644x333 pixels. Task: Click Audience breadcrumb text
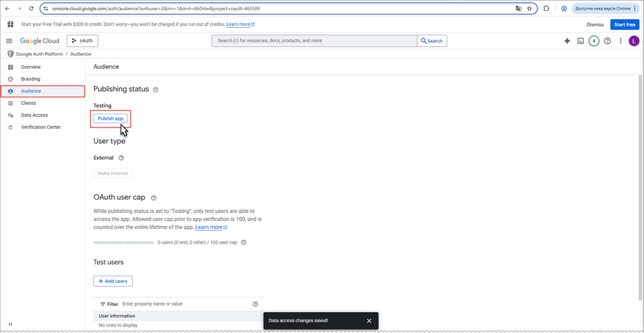tap(81, 54)
